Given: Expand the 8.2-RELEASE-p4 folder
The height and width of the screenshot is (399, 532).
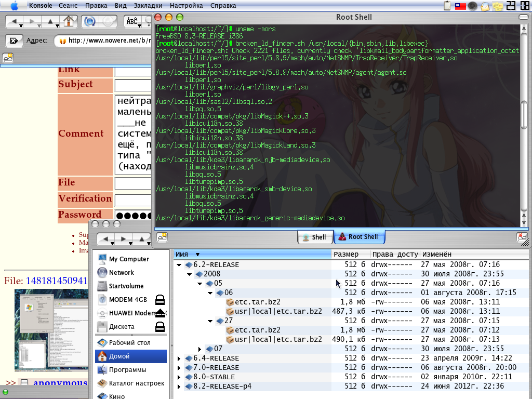Looking at the screenshot, I should (x=179, y=387).
